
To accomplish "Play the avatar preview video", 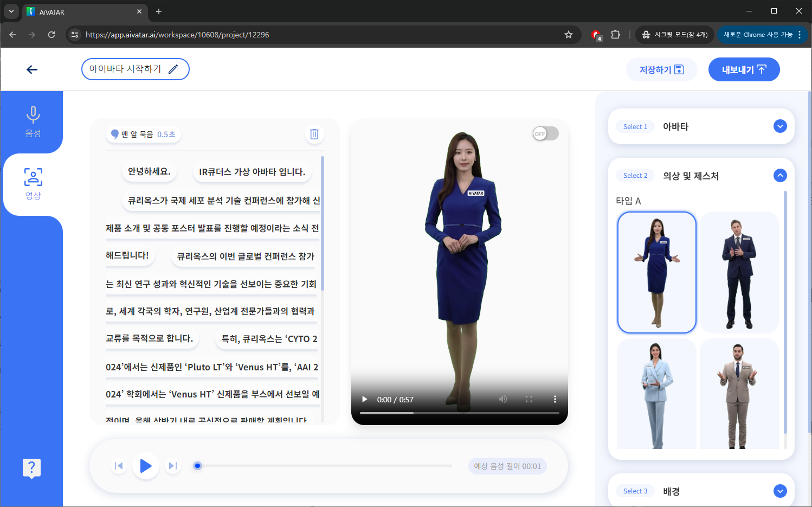I will [x=364, y=400].
